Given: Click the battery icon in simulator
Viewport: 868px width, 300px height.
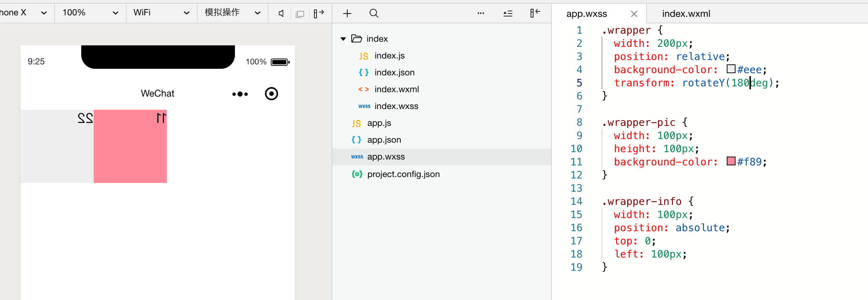Looking at the screenshot, I should pos(280,62).
